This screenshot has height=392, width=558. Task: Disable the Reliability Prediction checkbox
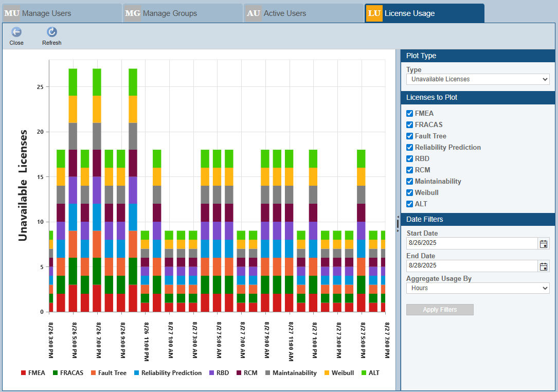410,148
